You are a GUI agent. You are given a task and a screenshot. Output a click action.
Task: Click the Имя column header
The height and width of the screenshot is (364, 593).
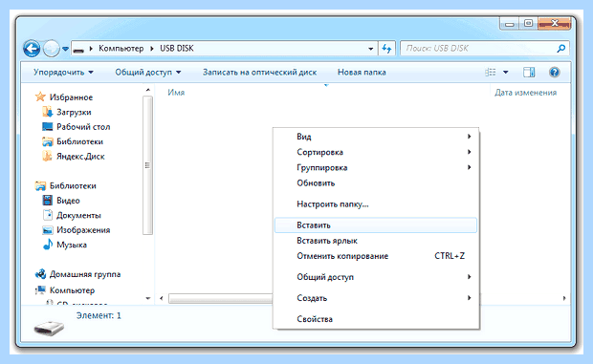176,93
